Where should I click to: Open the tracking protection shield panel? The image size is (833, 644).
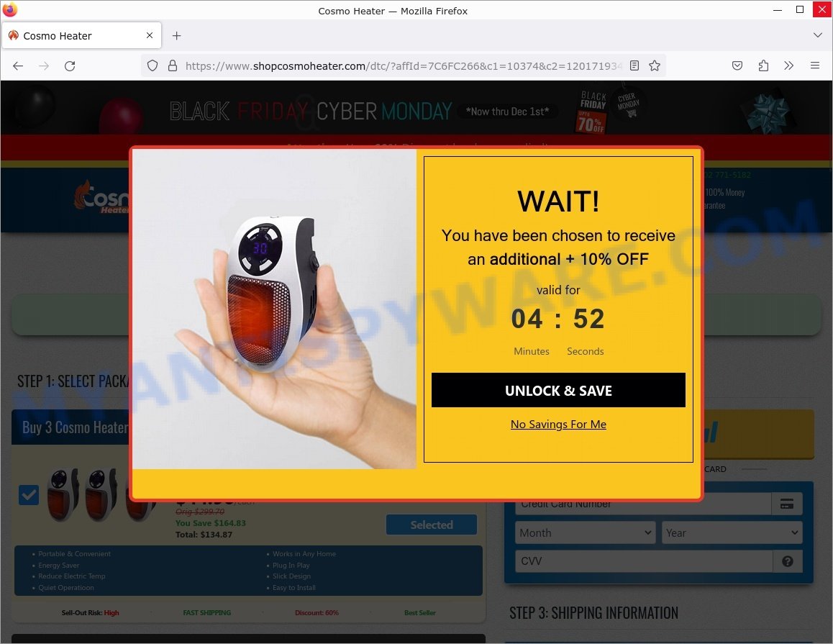tap(153, 66)
